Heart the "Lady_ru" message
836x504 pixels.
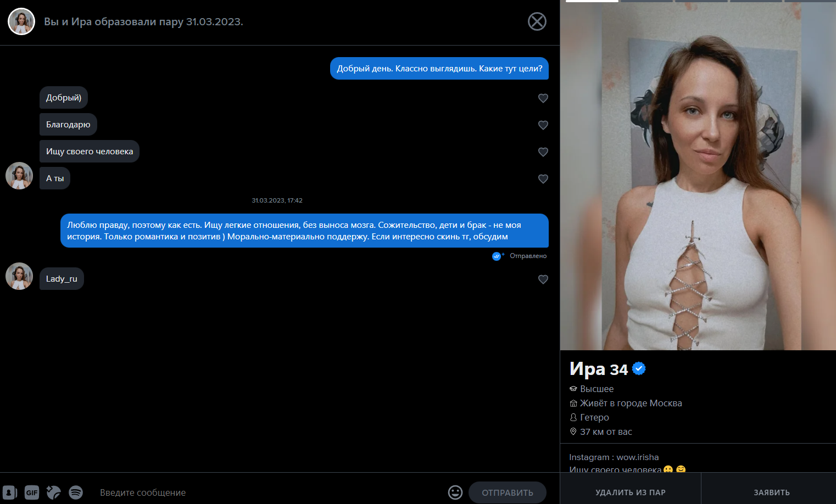[543, 279]
